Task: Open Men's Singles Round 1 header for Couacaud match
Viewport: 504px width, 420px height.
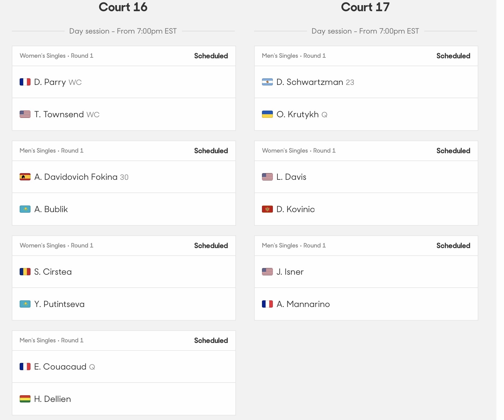Action: coord(52,340)
